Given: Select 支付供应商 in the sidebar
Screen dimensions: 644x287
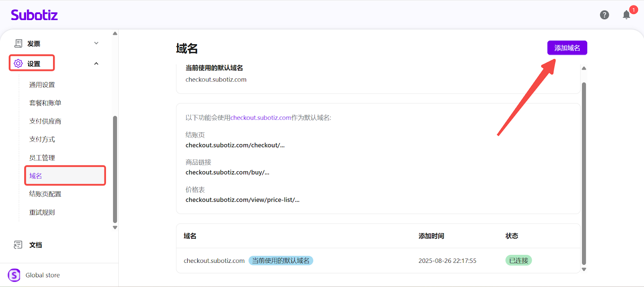Looking at the screenshot, I should pyautogui.click(x=45, y=121).
